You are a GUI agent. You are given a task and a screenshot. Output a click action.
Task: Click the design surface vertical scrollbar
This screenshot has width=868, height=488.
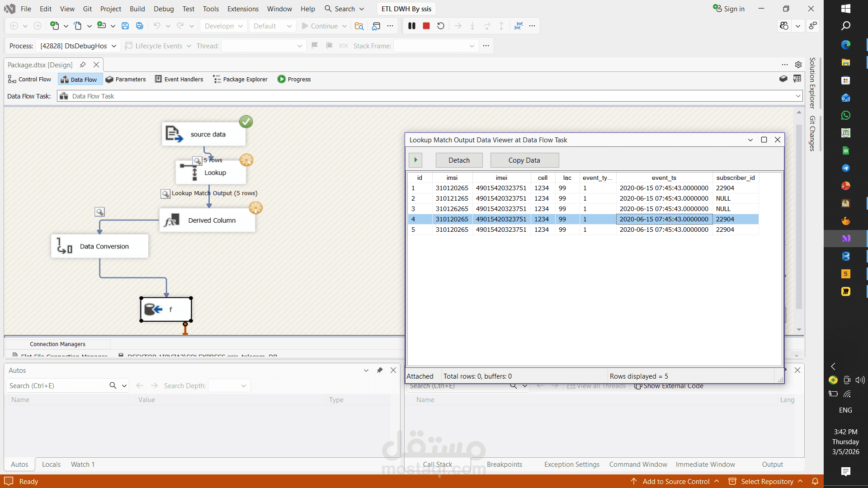click(x=799, y=217)
